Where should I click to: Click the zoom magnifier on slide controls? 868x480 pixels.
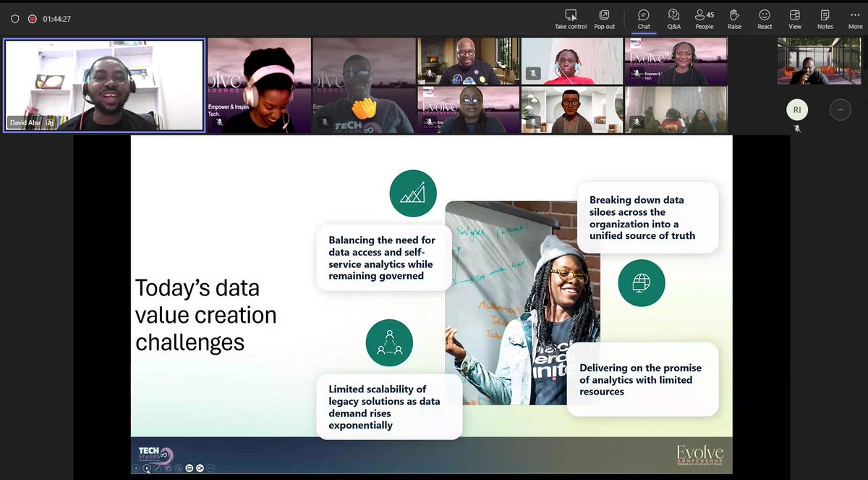(x=178, y=468)
